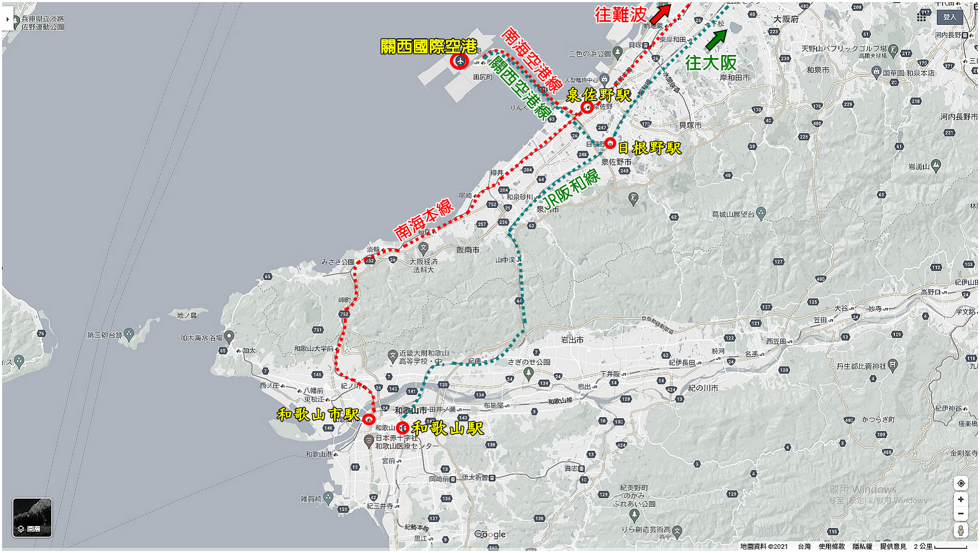Expand the collapsed side panel arrow

7,19
